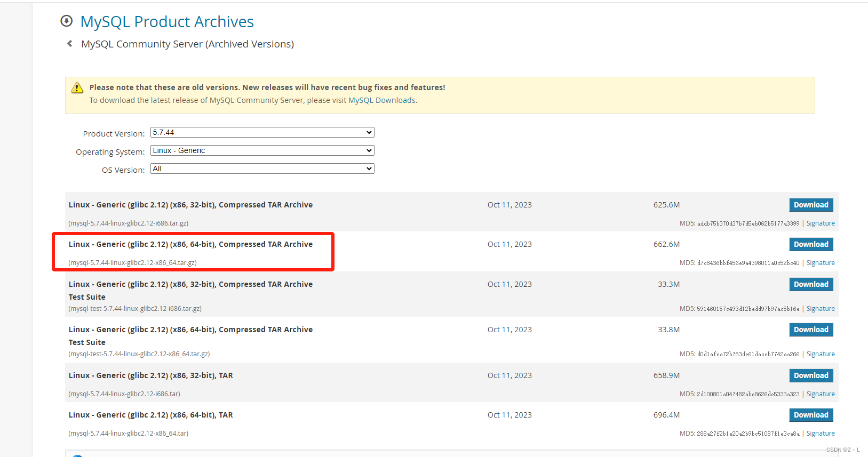Open Signature link for mysql-5.7.44 i686.tar
Image resolution: width=868 pixels, height=457 pixels.
pos(821,394)
